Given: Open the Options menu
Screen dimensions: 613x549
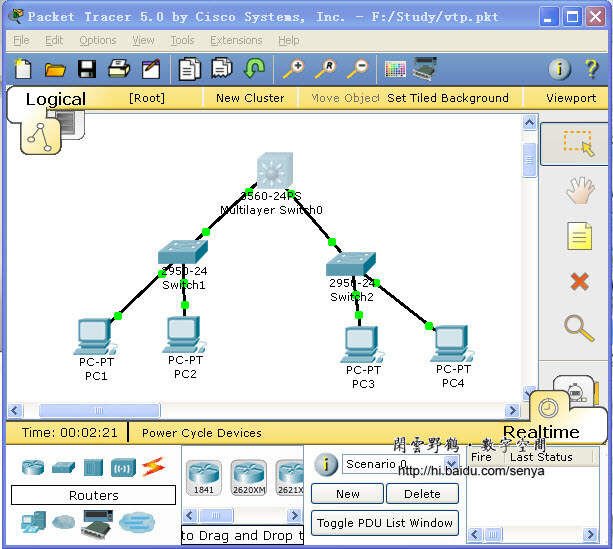Looking at the screenshot, I should (98, 40).
